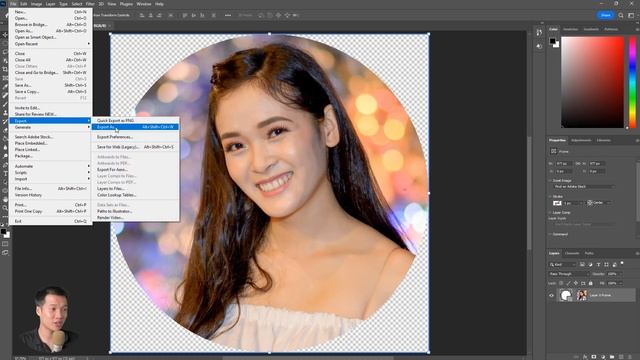640x360 pixels.
Task: Choose Save for Web (Legacy)
Action: [135, 147]
